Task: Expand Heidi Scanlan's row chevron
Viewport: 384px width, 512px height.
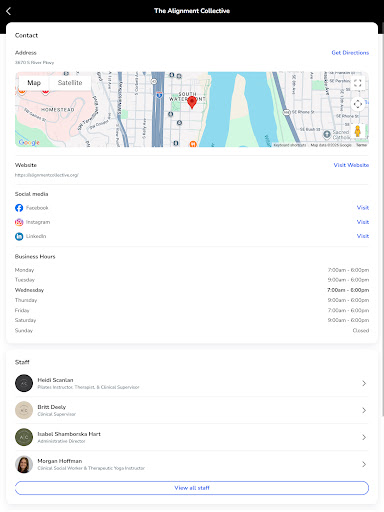Action: [364, 383]
